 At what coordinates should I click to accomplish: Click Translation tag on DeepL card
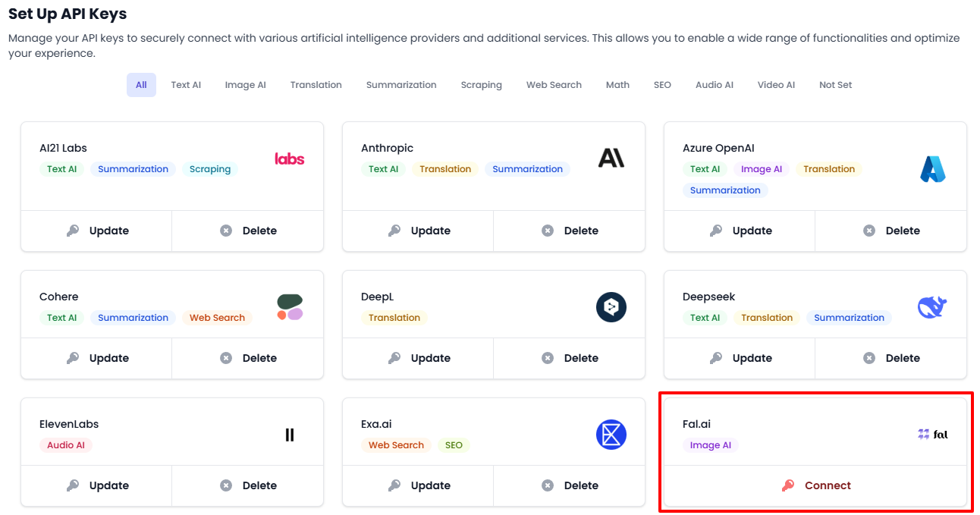coord(394,318)
